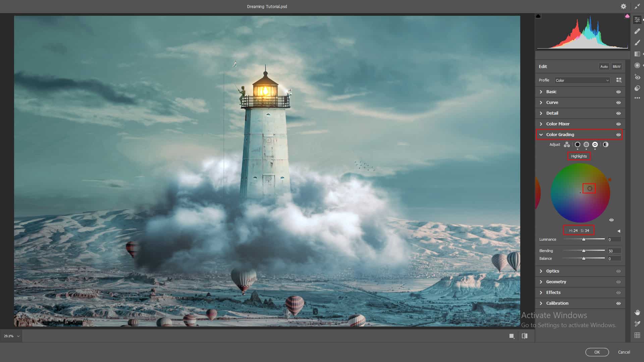Toggle the grid overlay icon
The image size is (644, 362).
[637, 335]
